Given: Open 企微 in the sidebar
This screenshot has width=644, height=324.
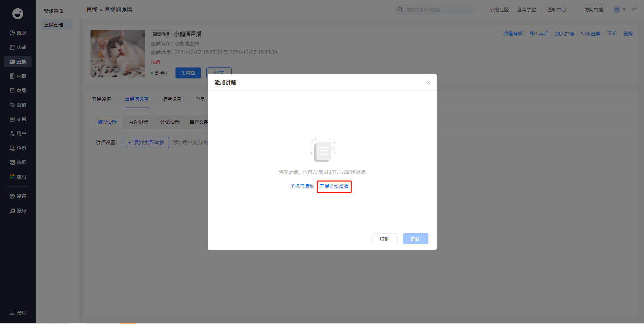Looking at the screenshot, I should pos(18,148).
